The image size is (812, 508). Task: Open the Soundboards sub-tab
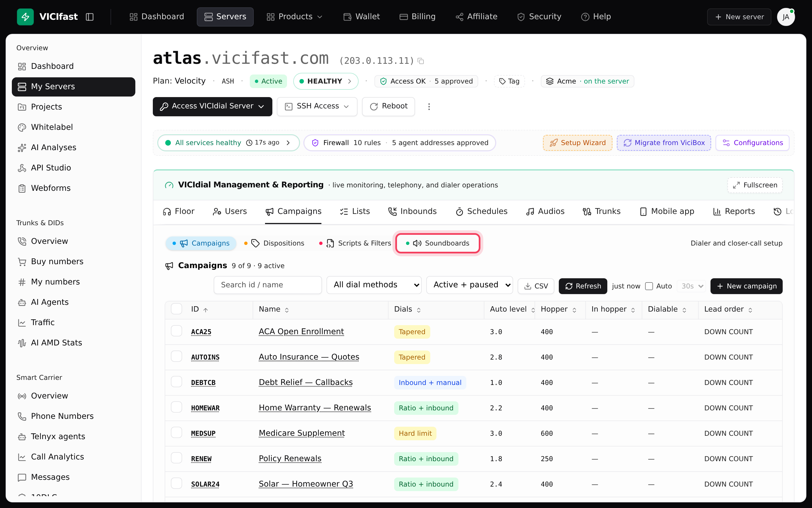pyautogui.click(x=438, y=243)
